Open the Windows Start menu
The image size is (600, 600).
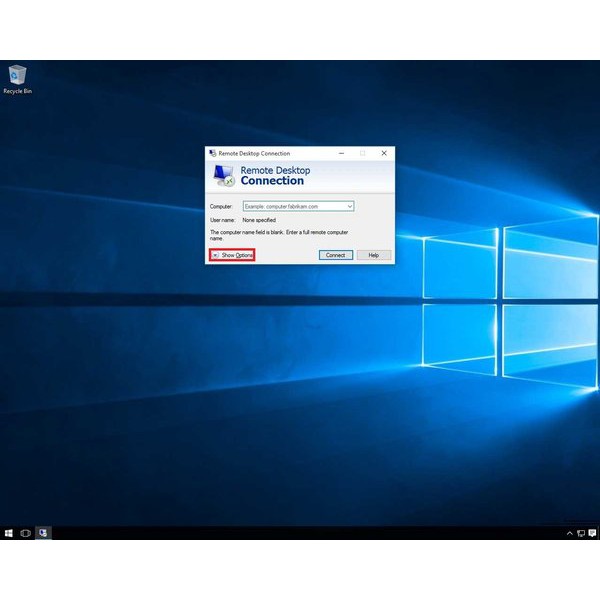[9, 533]
